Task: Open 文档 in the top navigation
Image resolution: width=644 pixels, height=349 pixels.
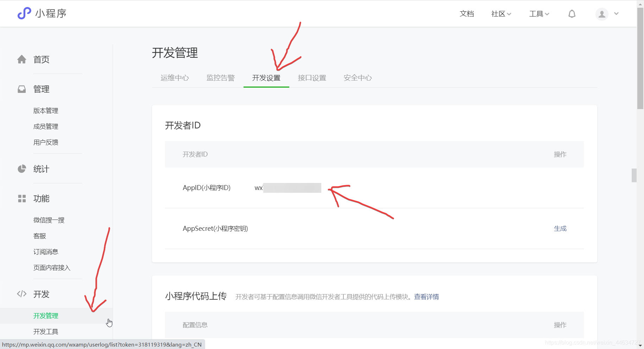Action: 467,14
